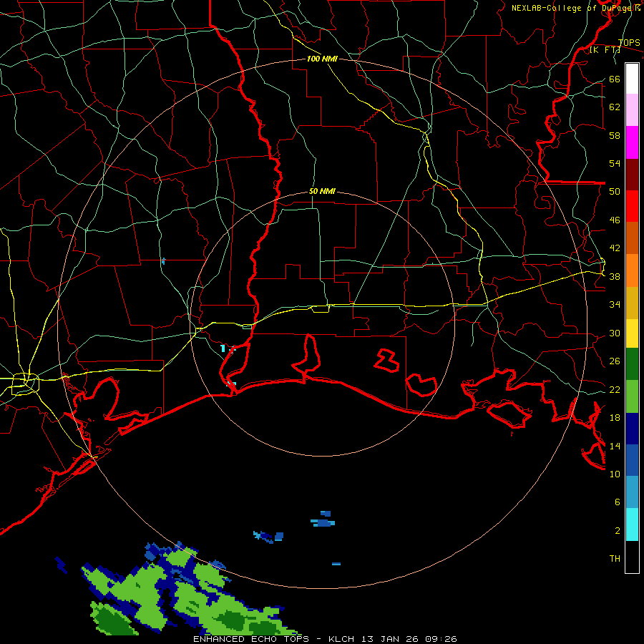Click the TH threshold legend label
This screenshot has height=644, width=644.
tap(615, 559)
